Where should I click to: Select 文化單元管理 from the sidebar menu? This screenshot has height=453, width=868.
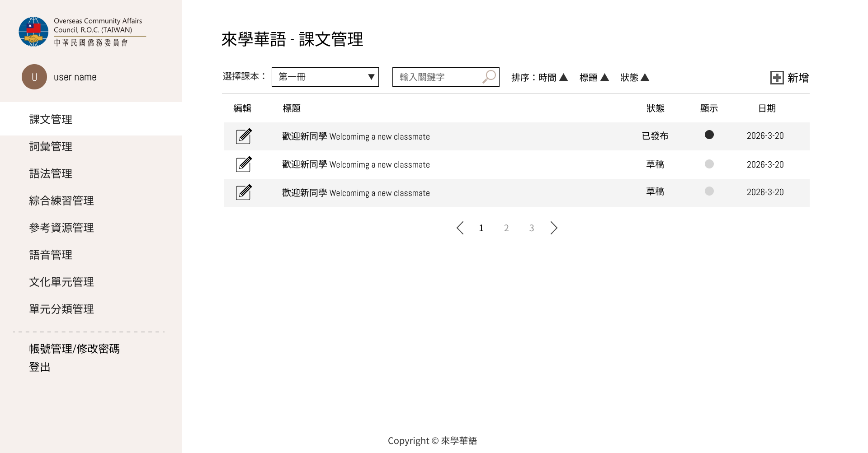coord(61,282)
